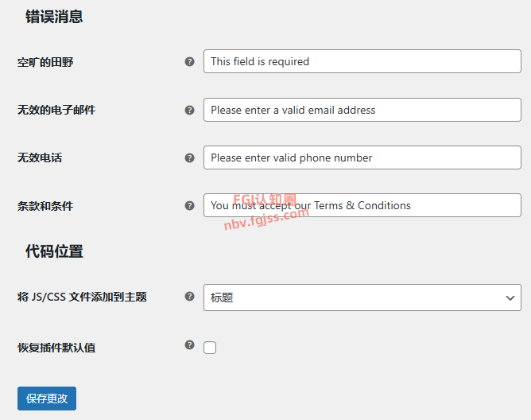Click help icon beside 条款和条件
This screenshot has width=531, height=420.
[189, 205]
